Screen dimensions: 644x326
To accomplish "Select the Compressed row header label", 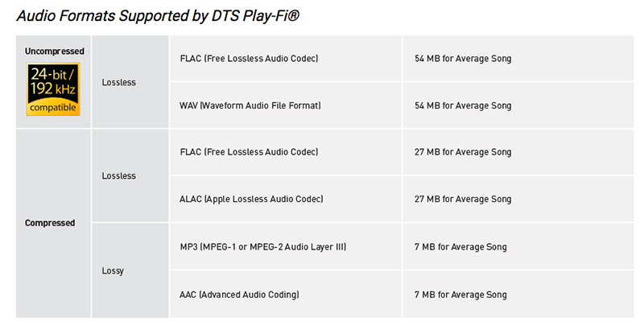I will [50, 223].
